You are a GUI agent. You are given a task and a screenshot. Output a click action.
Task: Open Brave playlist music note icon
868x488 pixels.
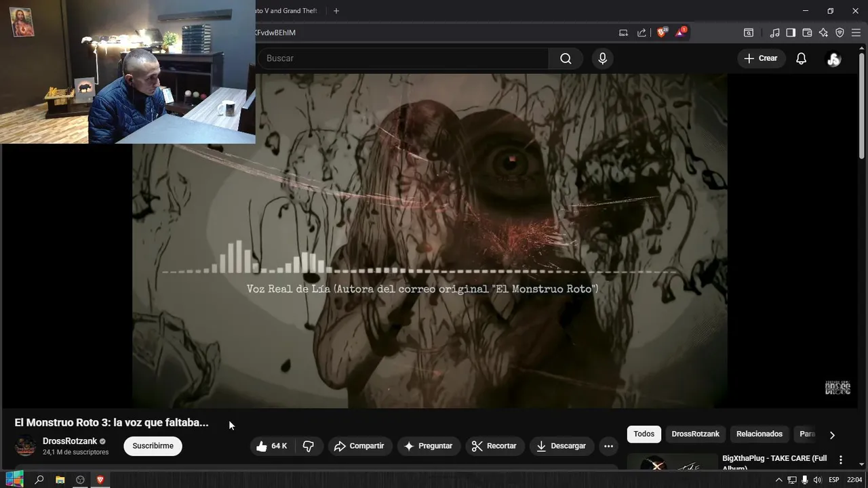coord(774,33)
